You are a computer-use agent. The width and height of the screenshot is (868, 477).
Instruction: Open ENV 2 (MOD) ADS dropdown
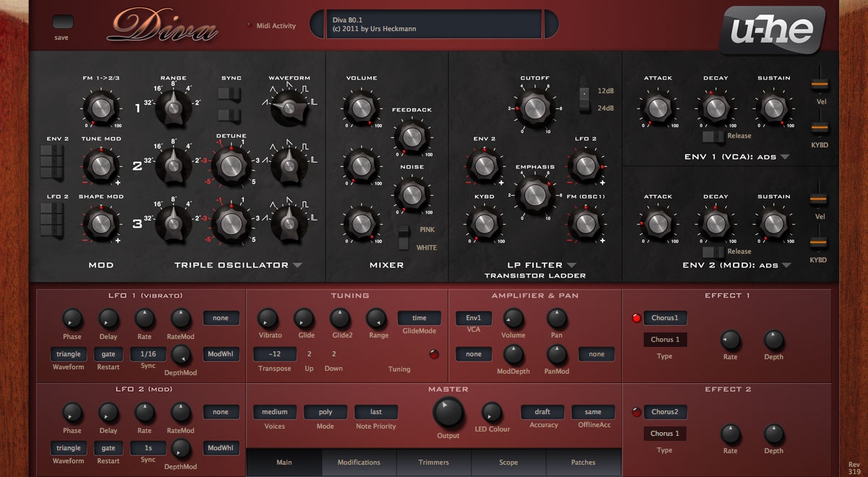tap(785, 265)
